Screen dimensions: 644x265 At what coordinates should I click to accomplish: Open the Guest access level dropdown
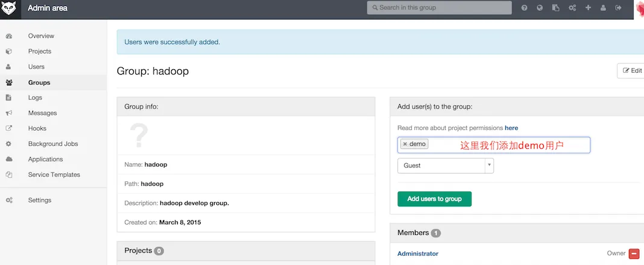coord(445,166)
